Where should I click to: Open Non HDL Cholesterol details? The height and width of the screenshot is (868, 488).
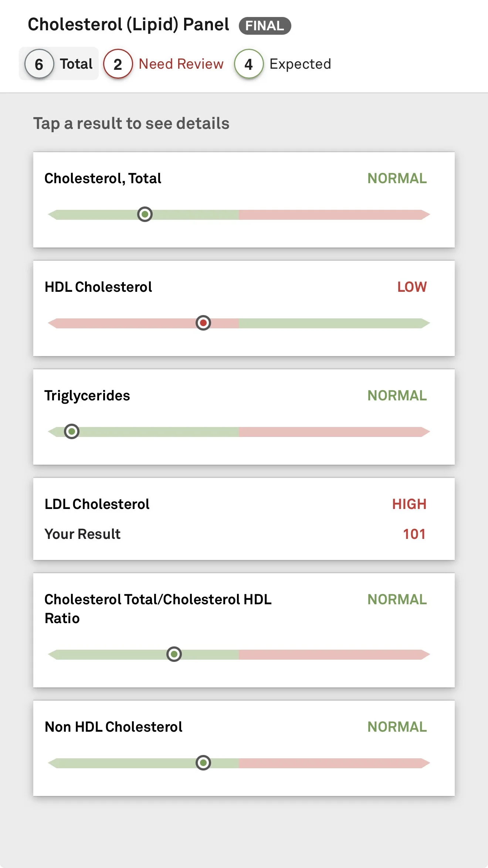pos(244,748)
